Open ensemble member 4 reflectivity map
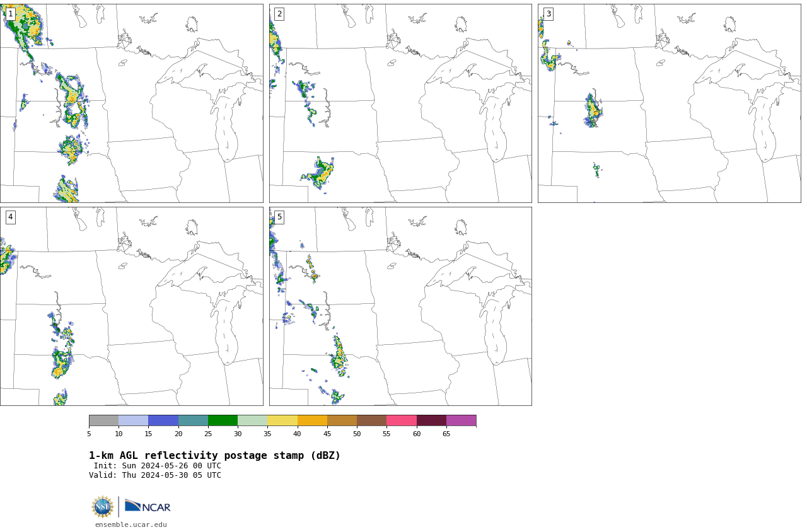The width and height of the screenshot is (807, 532). pyautogui.click(x=131, y=306)
